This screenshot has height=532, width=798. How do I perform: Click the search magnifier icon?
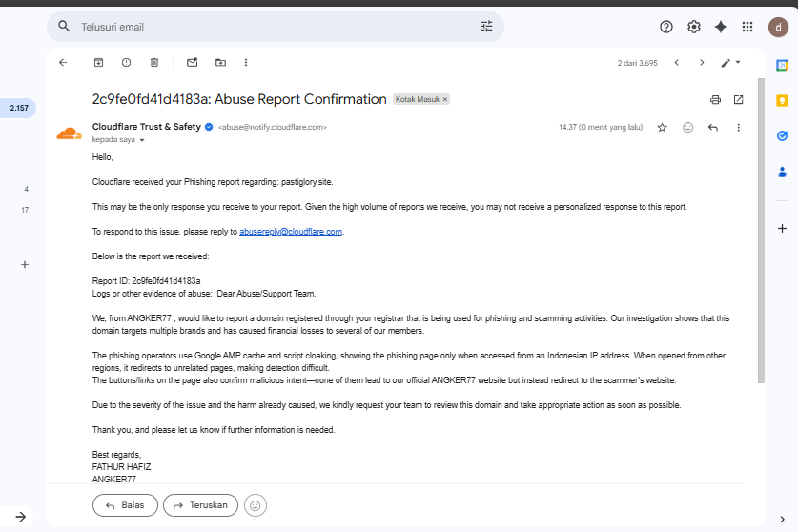tap(64, 26)
